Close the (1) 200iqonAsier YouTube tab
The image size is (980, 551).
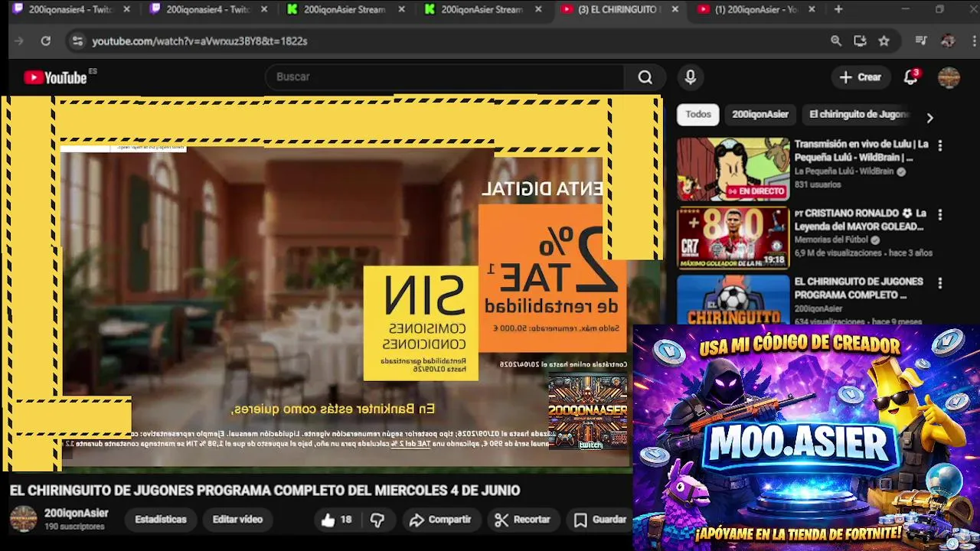(812, 9)
